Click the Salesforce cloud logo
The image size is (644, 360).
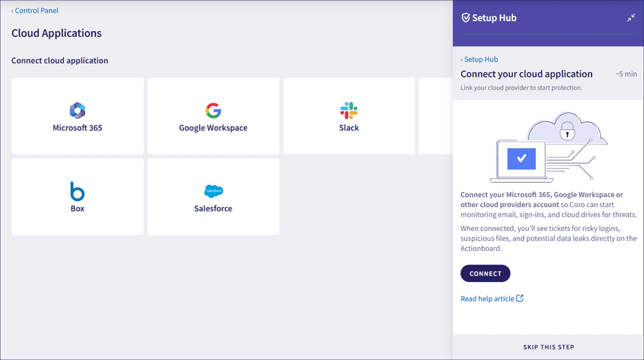tap(213, 191)
